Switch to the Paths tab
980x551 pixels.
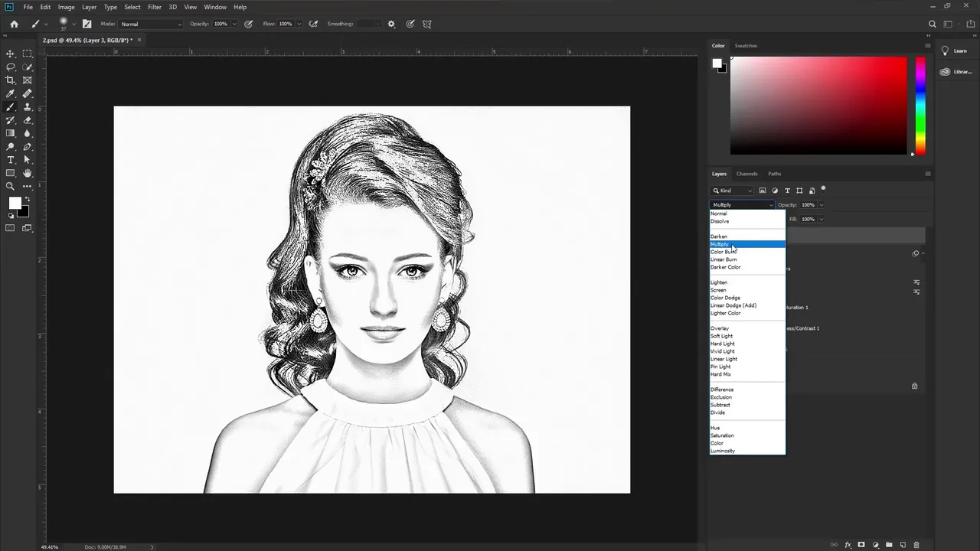tap(775, 174)
